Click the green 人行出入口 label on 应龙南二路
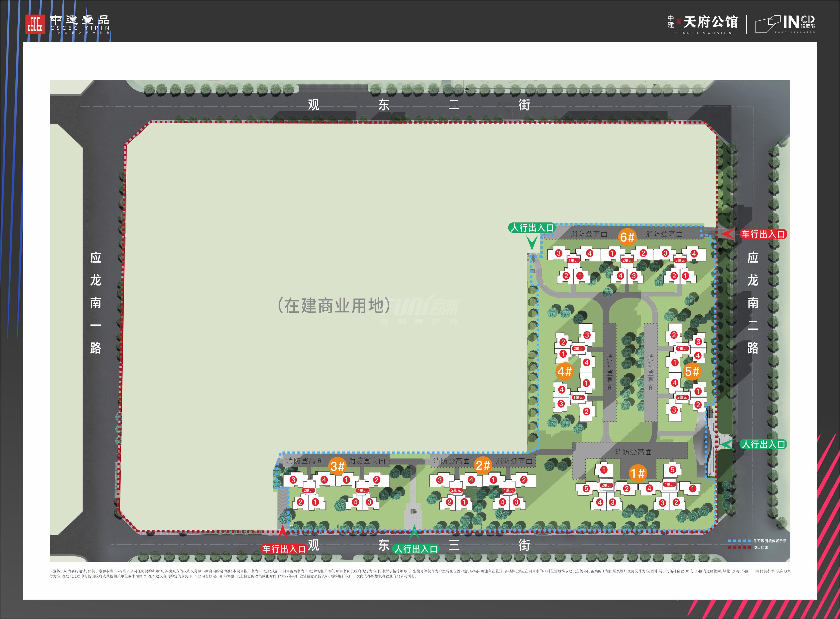 tap(763, 444)
